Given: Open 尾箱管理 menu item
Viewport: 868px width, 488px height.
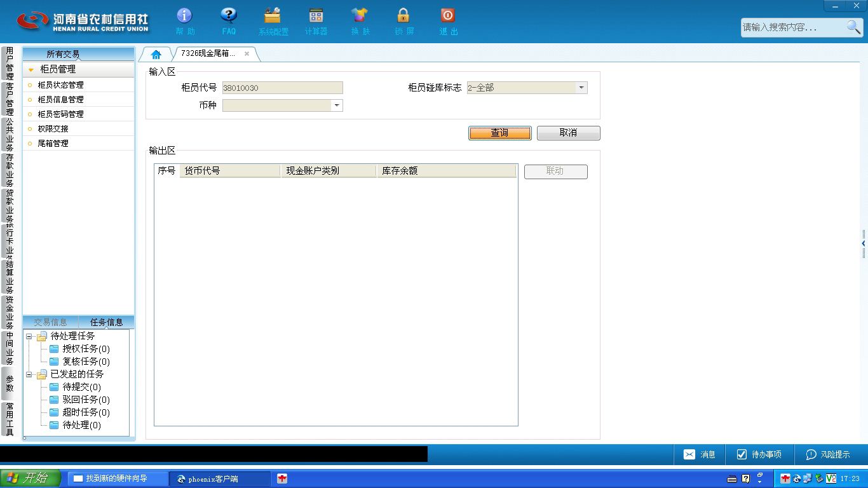Looking at the screenshot, I should 79,144.
